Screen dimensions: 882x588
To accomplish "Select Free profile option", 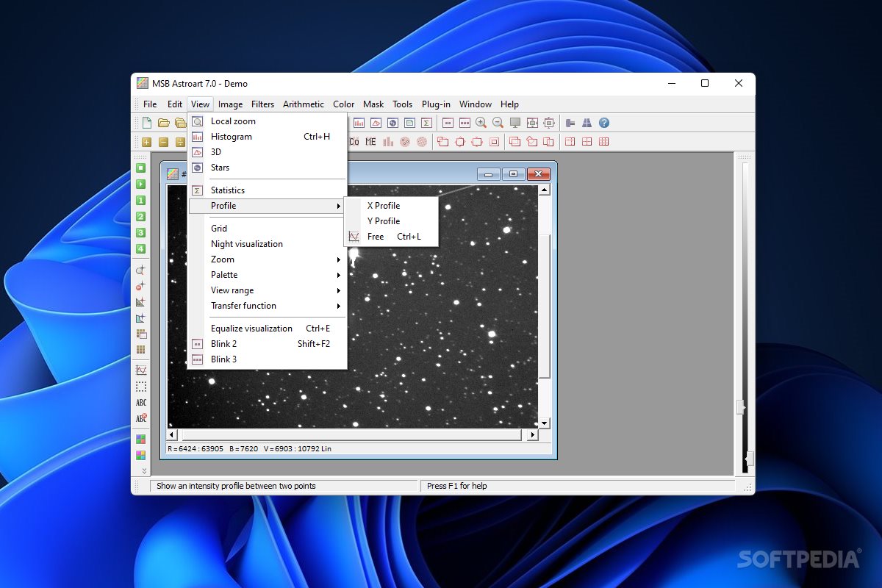I will pyautogui.click(x=391, y=237).
